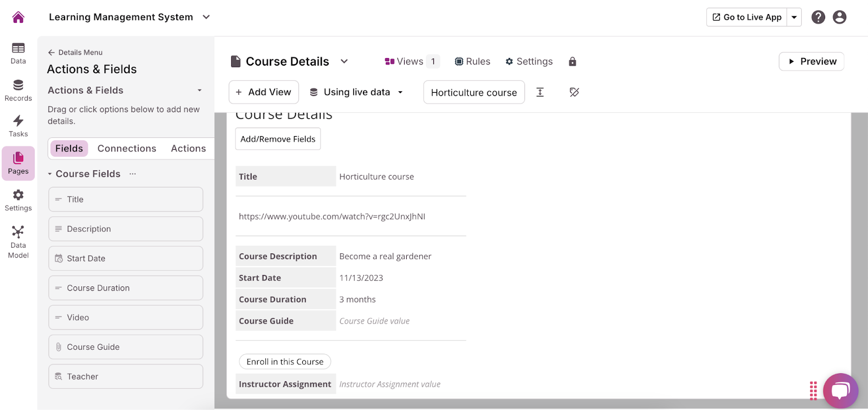Open the Data section in sidebar
This screenshot has height=410, width=868.
pos(18,53)
